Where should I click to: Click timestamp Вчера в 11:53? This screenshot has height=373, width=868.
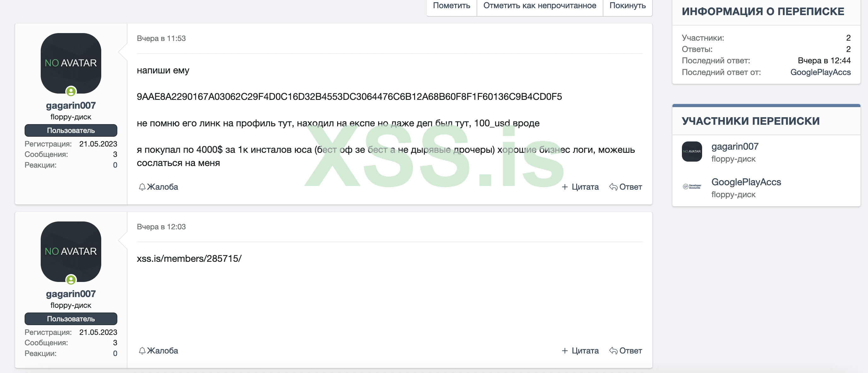pyautogui.click(x=161, y=38)
